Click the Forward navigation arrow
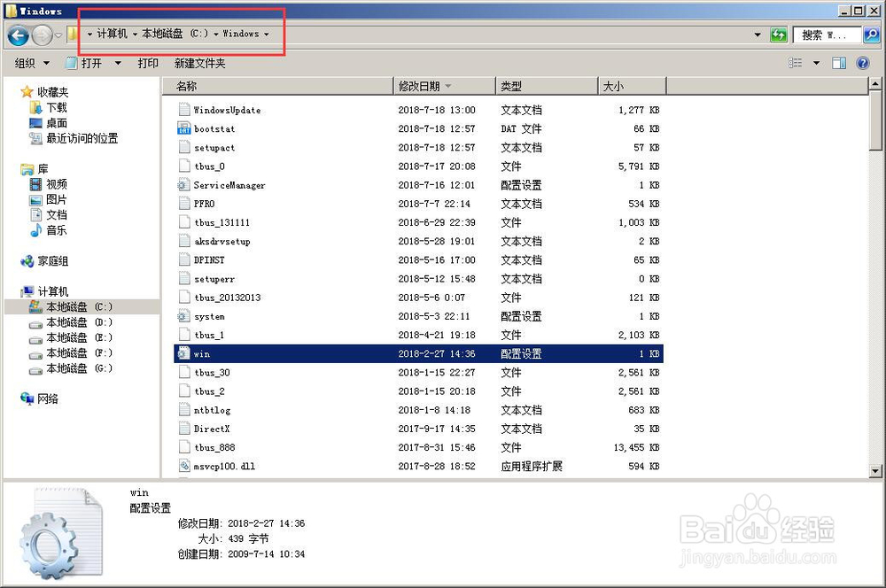The image size is (886, 588). click(43, 35)
